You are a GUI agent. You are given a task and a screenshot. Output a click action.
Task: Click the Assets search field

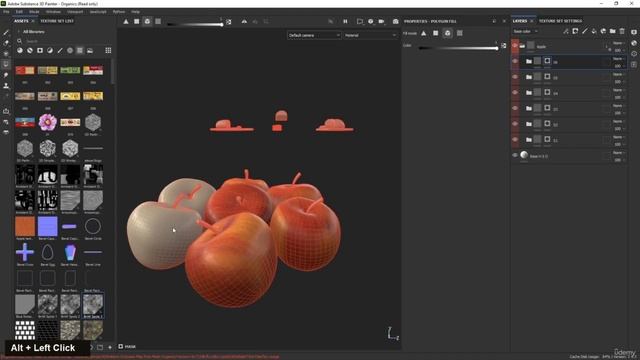click(63, 41)
